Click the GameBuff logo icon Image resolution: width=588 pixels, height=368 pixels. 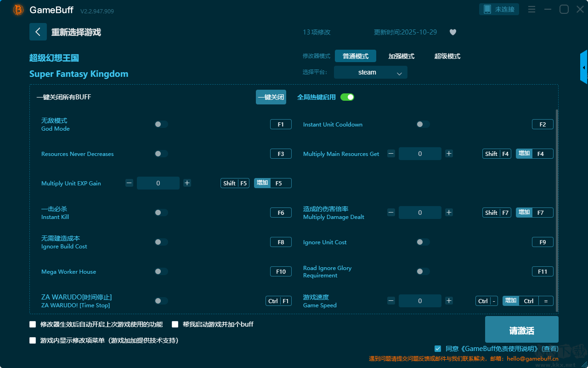[x=18, y=10]
